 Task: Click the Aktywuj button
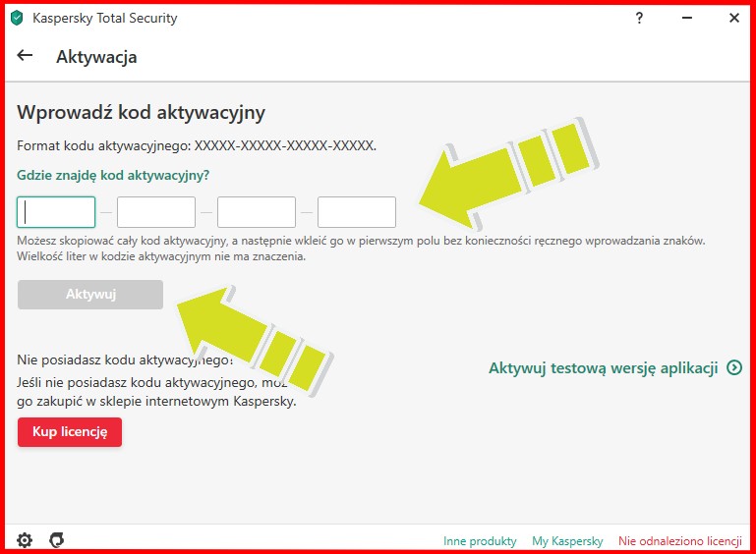(90, 295)
